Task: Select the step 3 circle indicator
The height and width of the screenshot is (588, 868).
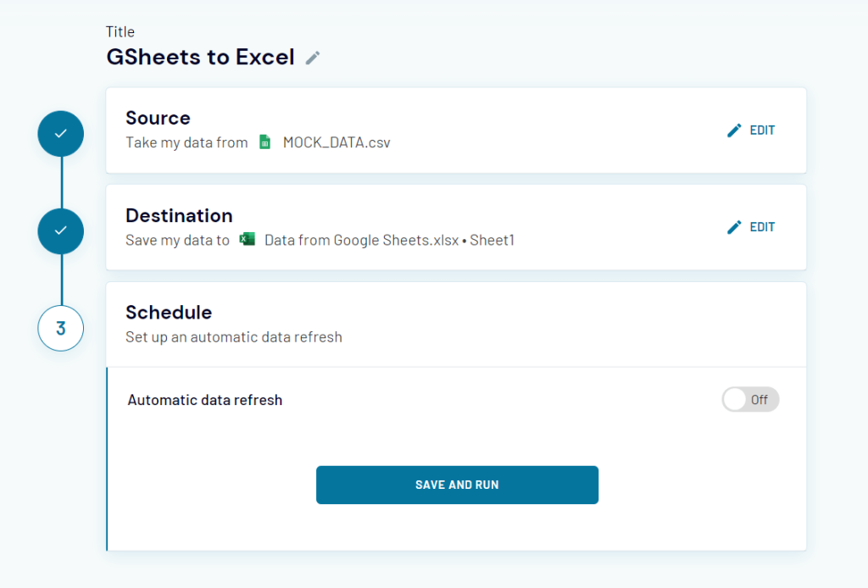Action: 61,328
